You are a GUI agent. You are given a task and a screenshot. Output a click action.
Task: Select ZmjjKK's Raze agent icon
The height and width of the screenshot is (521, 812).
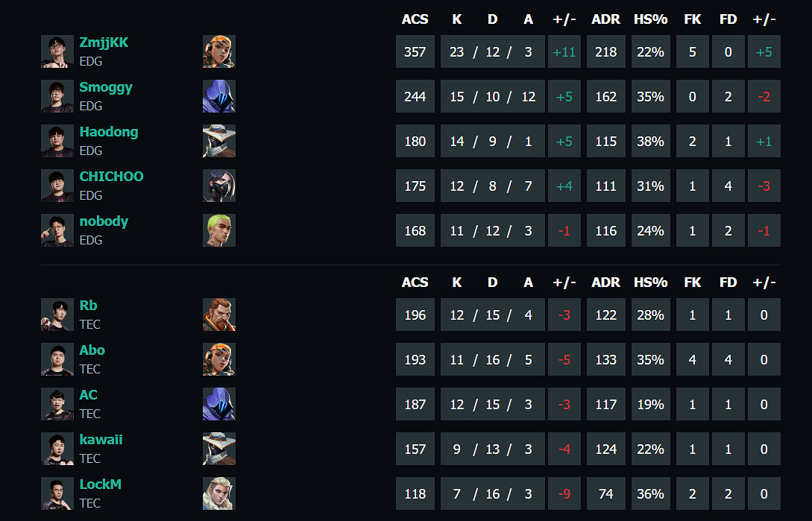(x=218, y=51)
